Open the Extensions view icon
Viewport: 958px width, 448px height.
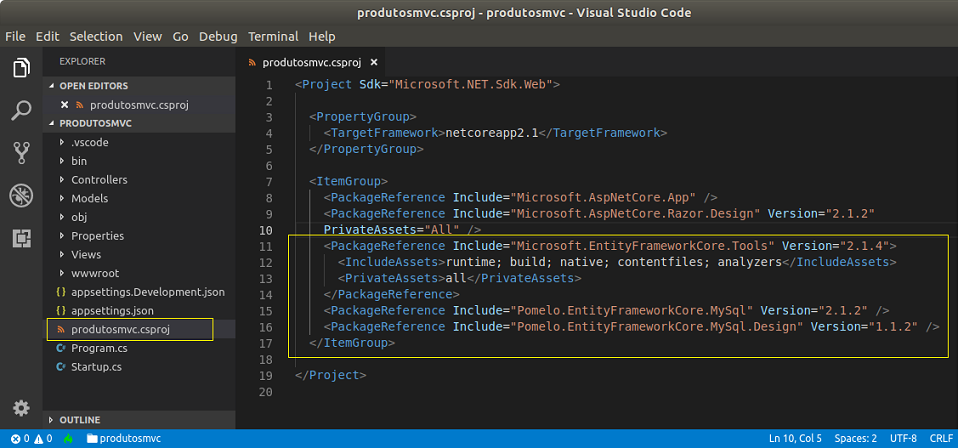(21, 238)
